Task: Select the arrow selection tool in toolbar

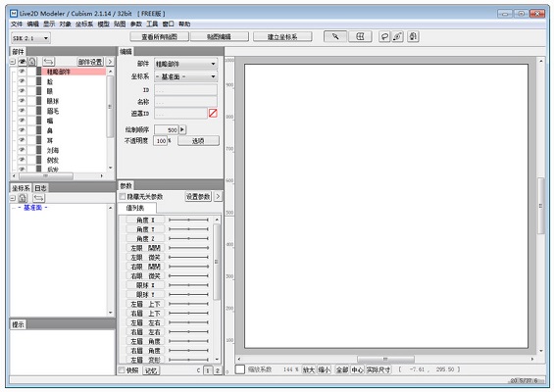Action: [335, 36]
